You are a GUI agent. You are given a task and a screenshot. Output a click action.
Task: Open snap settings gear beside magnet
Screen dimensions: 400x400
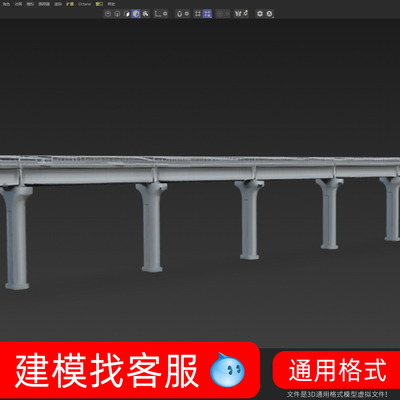coord(187,14)
